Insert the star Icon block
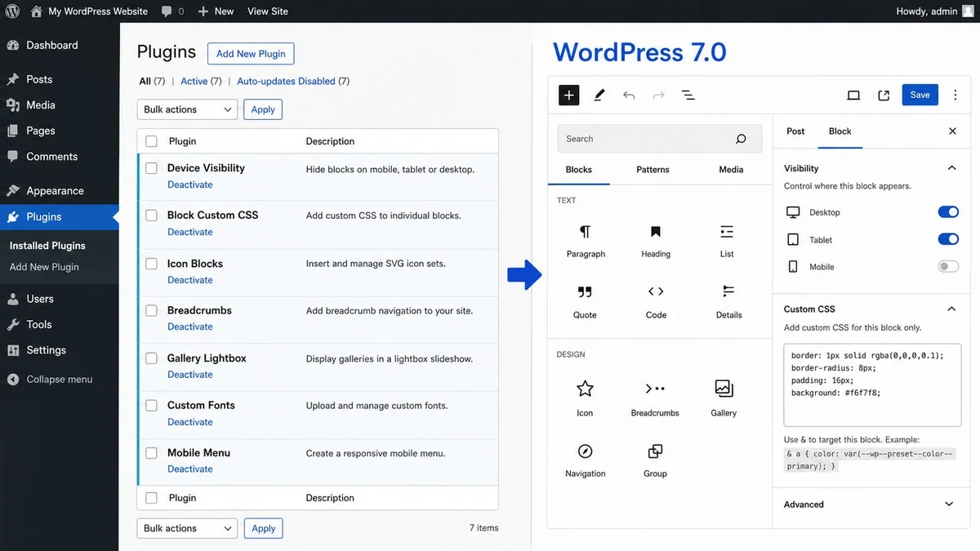The image size is (980, 551). (585, 398)
